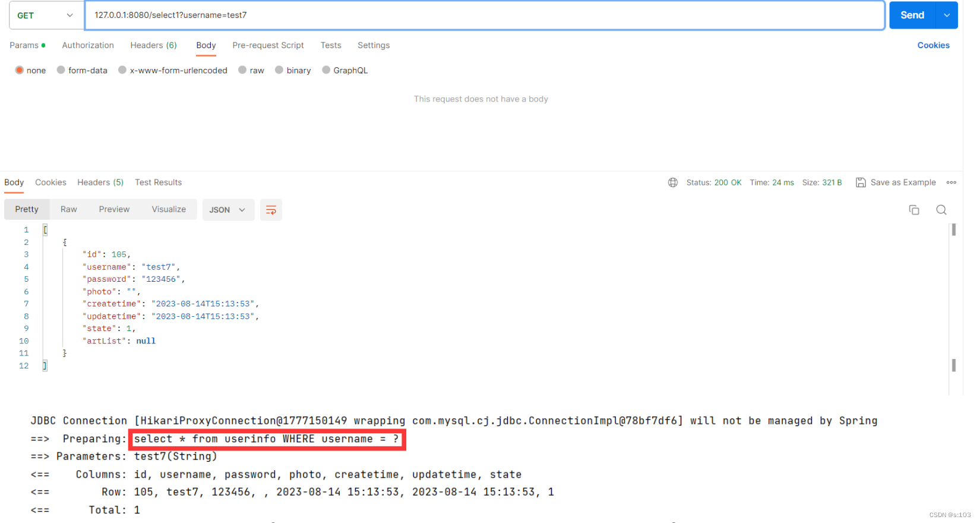Open the response Cookies tab

50,182
